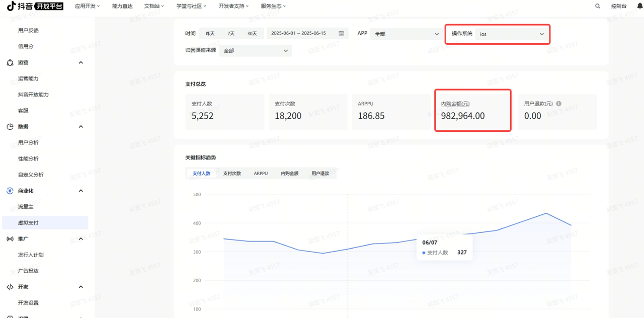644x318 pixels.
Task: Click the 数据 pie chart icon
Action: click(10, 126)
